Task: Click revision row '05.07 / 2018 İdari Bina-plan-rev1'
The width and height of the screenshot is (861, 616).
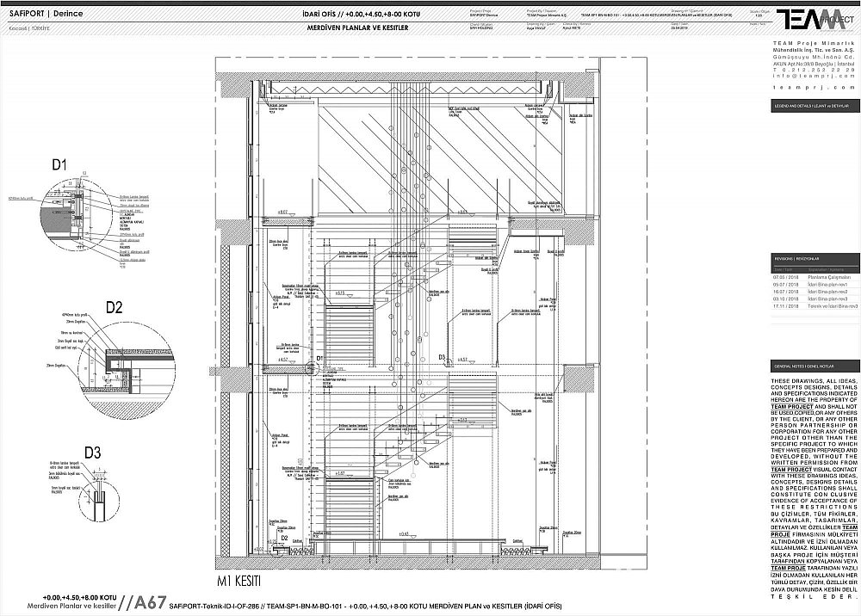Action: pos(815,285)
